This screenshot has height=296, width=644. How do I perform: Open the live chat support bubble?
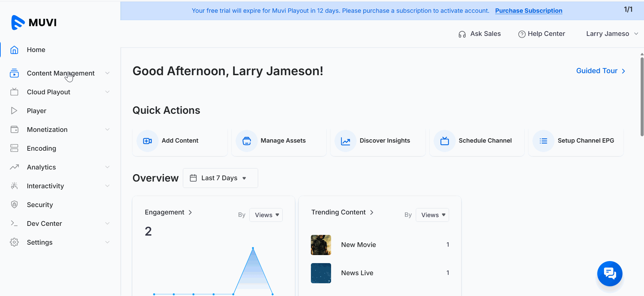[x=609, y=274]
